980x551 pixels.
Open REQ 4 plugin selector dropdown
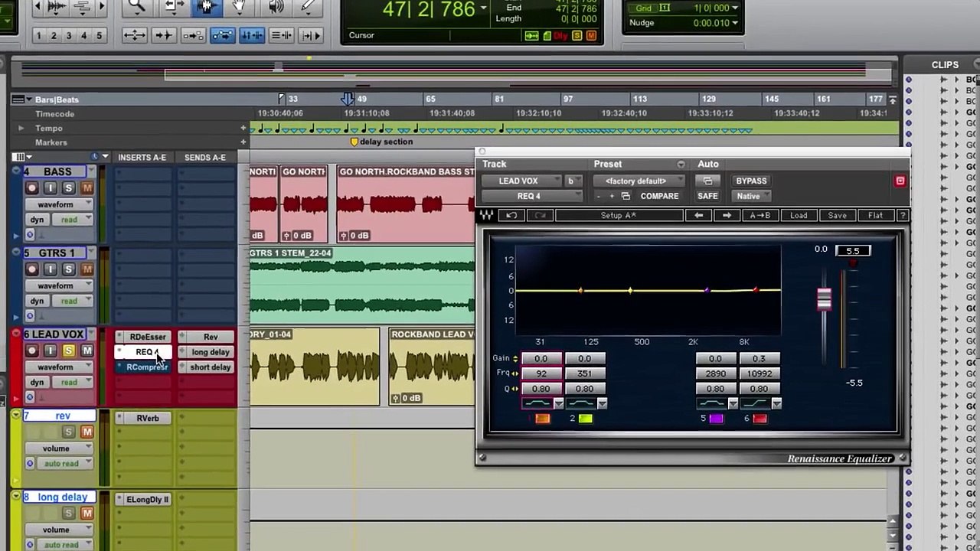531,197
